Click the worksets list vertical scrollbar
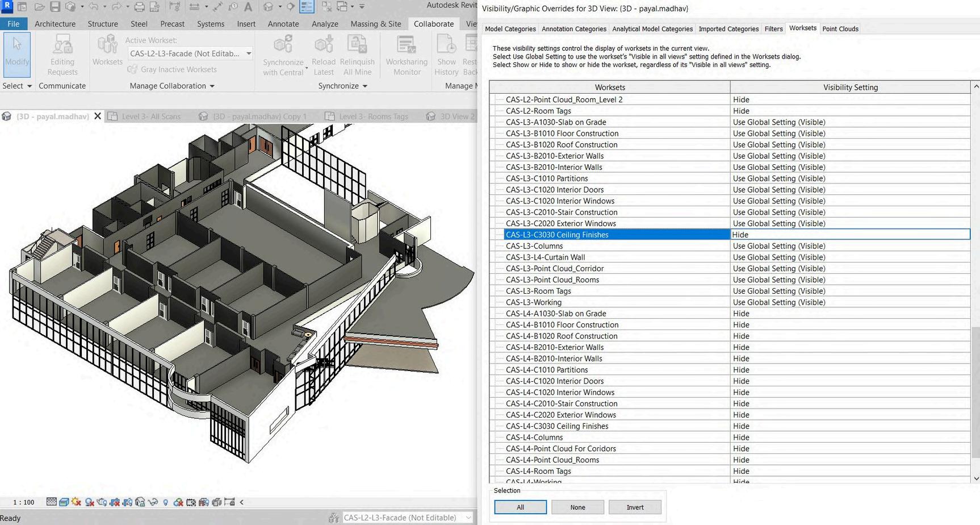The height and width of the screenshot is (525, 980). click(975, 391)
